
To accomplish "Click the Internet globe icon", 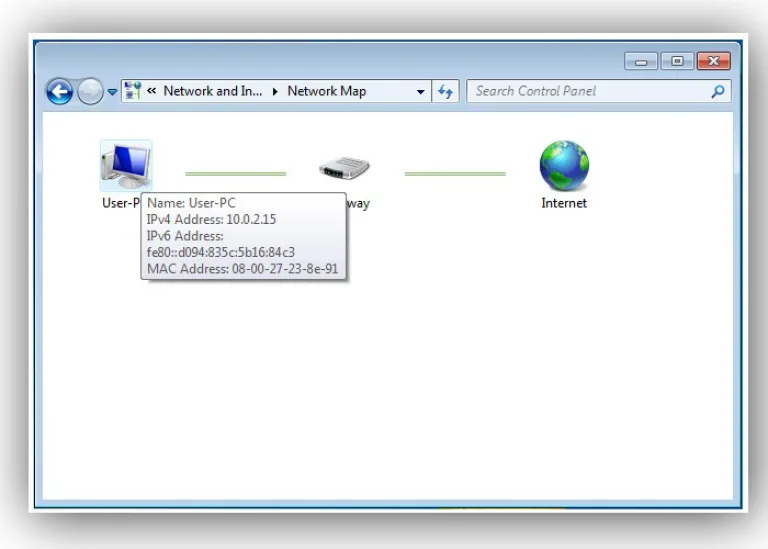I will pyautogui.click(x=564, y=166).
